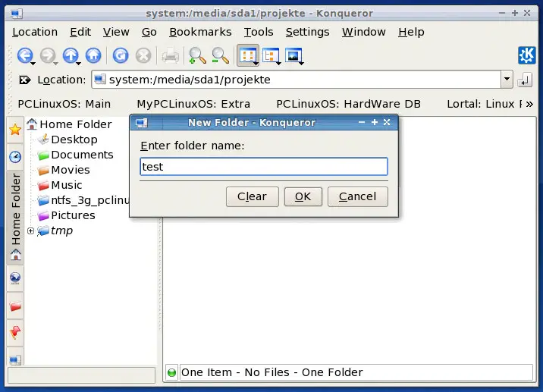543x392 pixels.
Task: Open the History clock sidebar tab
Action: (15, 156)
